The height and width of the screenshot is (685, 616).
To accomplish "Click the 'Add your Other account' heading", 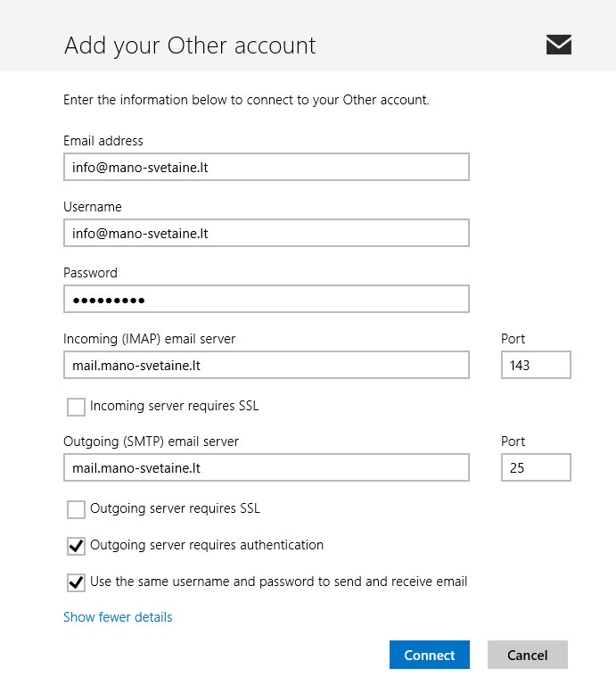I will pos(190,45).
